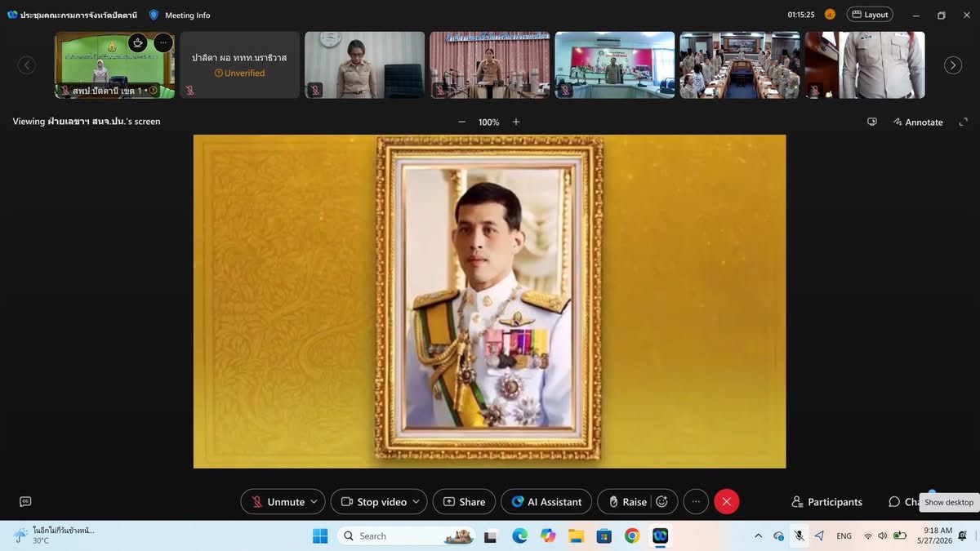
Task: Click the 100% zoom level value
Action: (488, 122)
